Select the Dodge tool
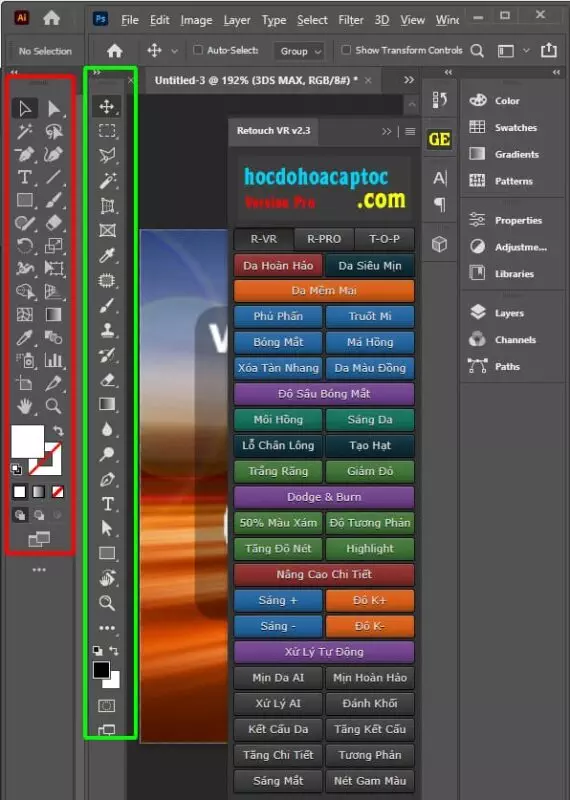The image size is (570, 800). pos(107,454)
